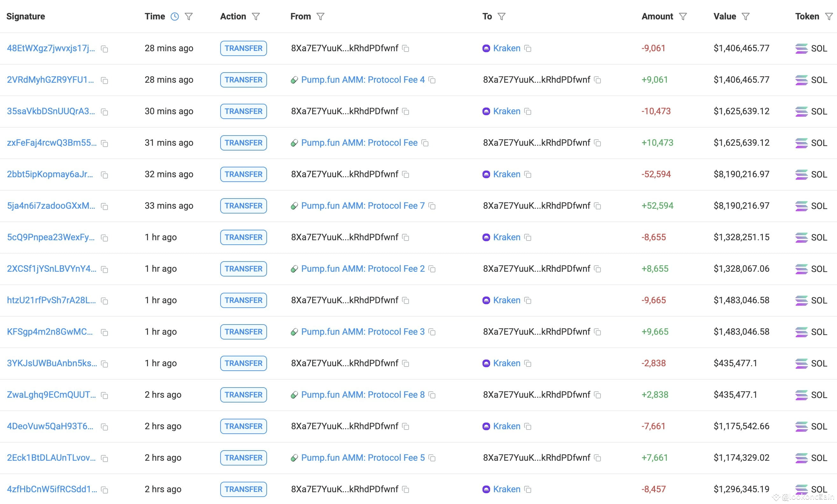
Task: Filter the Value column
Action: [x=746, y=16]
